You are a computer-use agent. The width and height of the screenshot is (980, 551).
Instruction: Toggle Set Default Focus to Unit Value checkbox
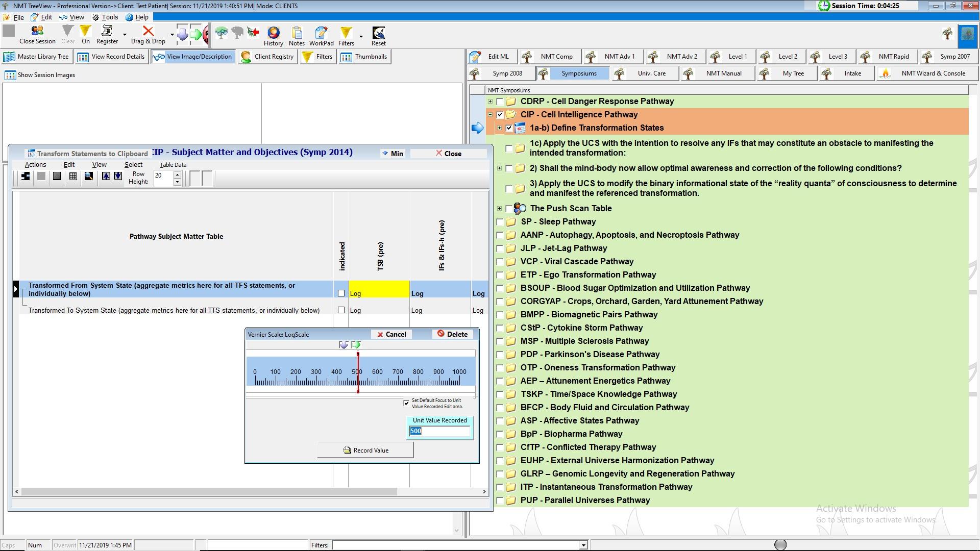tap(406, 403)
